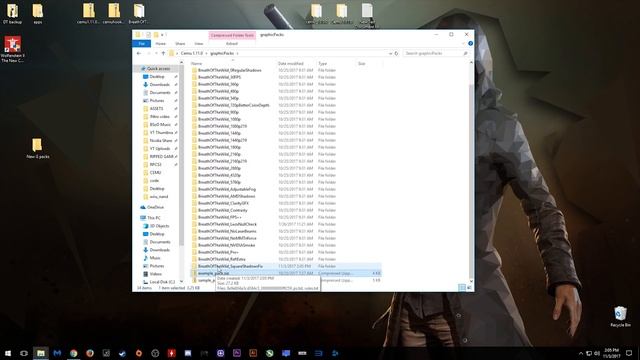Image resolution: width=640 pixels, height=360 pixels.
Task: Click navigation pane scroll up arrow
Action: (x=182, y=62)
